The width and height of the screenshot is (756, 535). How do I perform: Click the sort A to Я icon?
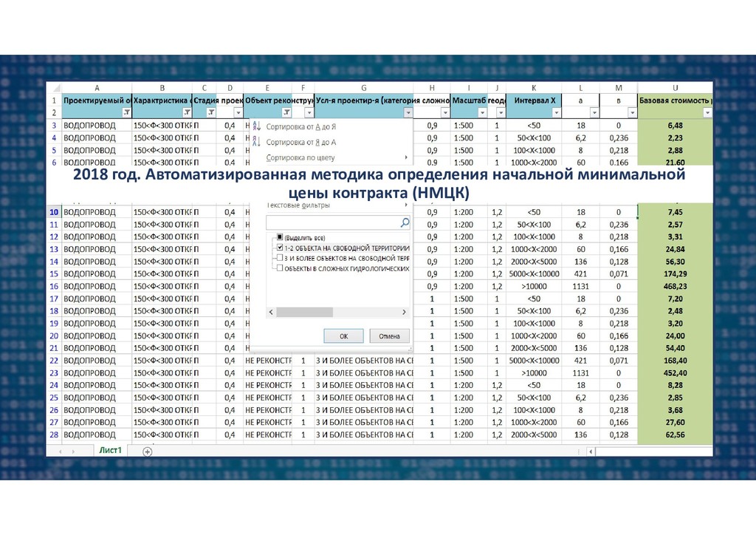[x=256, y=126]
